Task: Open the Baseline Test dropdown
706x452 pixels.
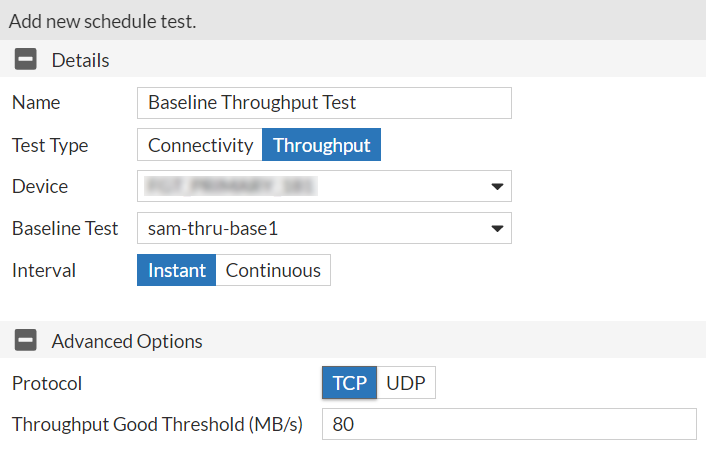Action: tap(324, 228)
